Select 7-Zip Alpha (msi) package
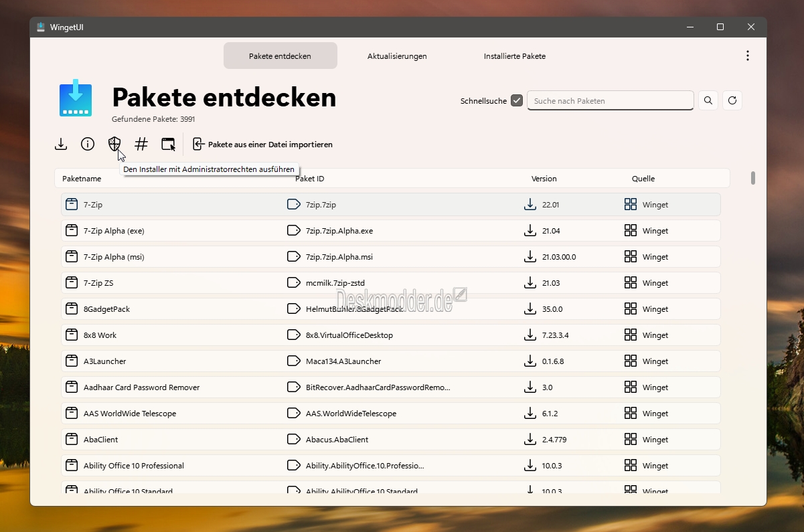The image size is (804, 532). coord(391,257)
